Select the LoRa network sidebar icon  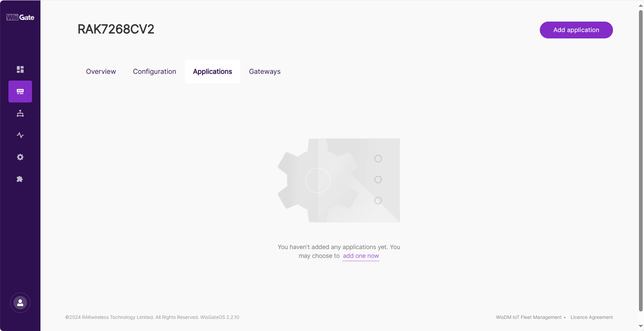tap(20, 91)
